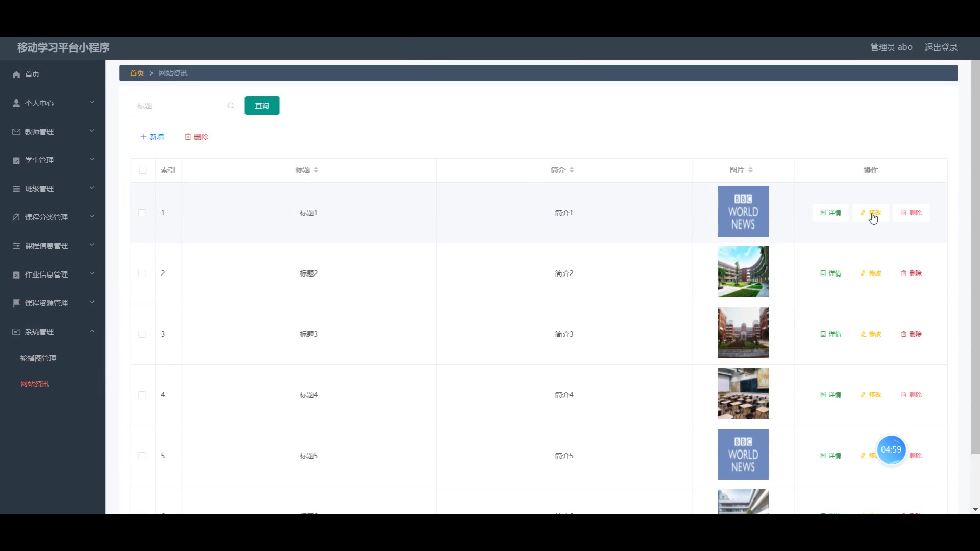
Task: Sort 标题 column using its sort arrows
Action: point(316,170)
